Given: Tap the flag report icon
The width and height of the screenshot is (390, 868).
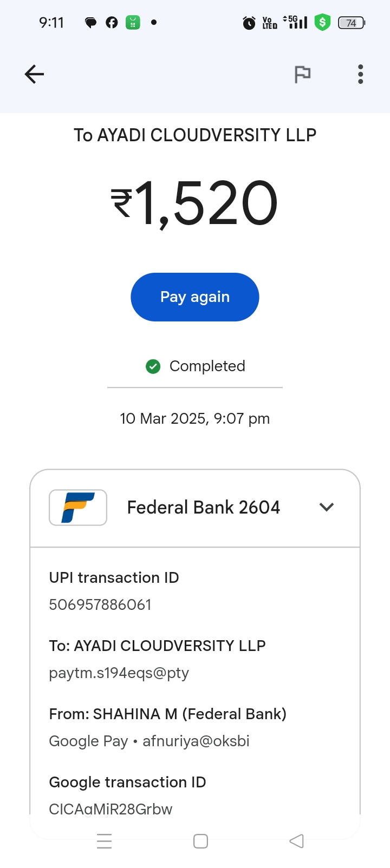Looking at the screenshot, I should point(302,74).
